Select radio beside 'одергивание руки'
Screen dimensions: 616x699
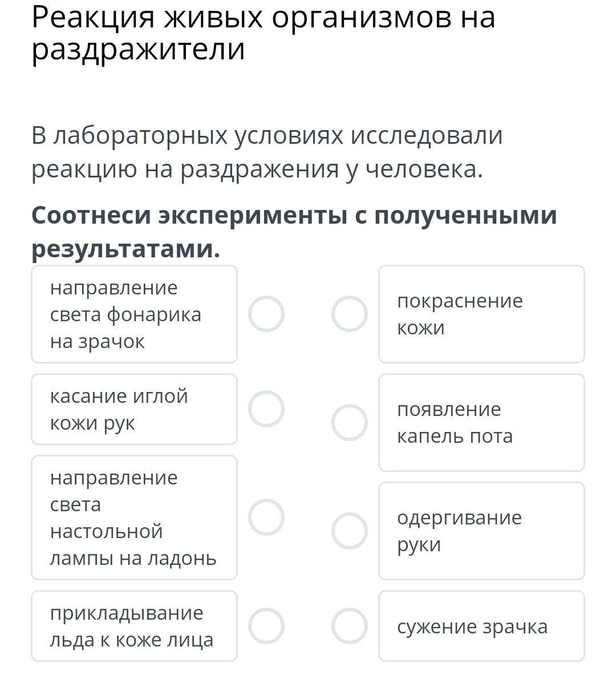pos(349,531)
